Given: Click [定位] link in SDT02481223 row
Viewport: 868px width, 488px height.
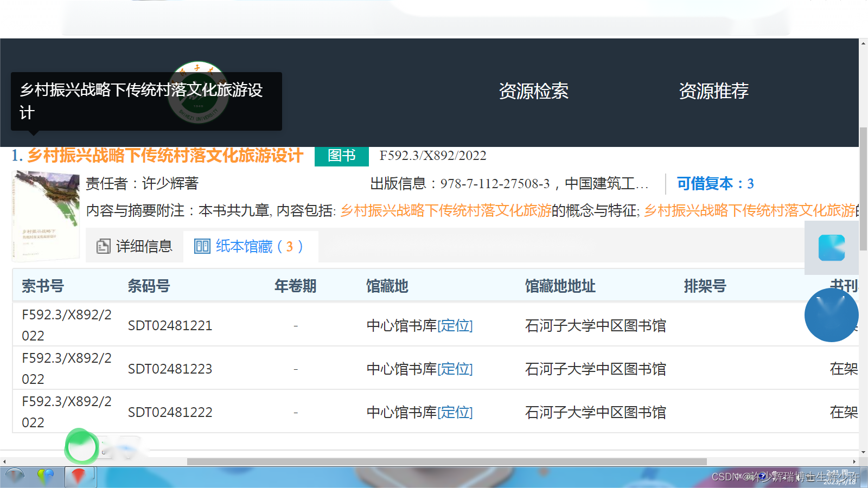Looking at the screenshot, I should [x=455, y=369].
